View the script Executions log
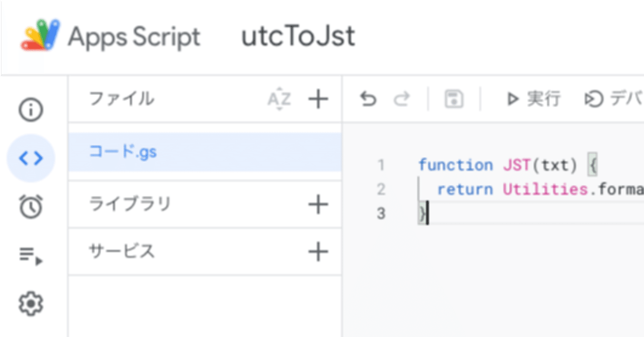Screen dimensions: 644x337 31,255
